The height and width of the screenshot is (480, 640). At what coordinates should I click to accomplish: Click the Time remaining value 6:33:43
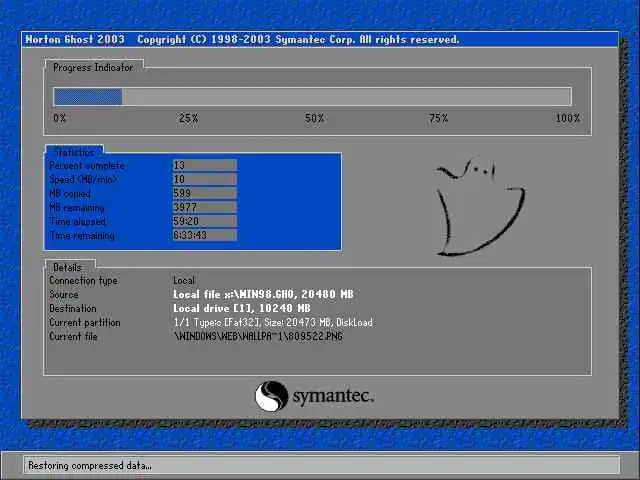(204, 235)
